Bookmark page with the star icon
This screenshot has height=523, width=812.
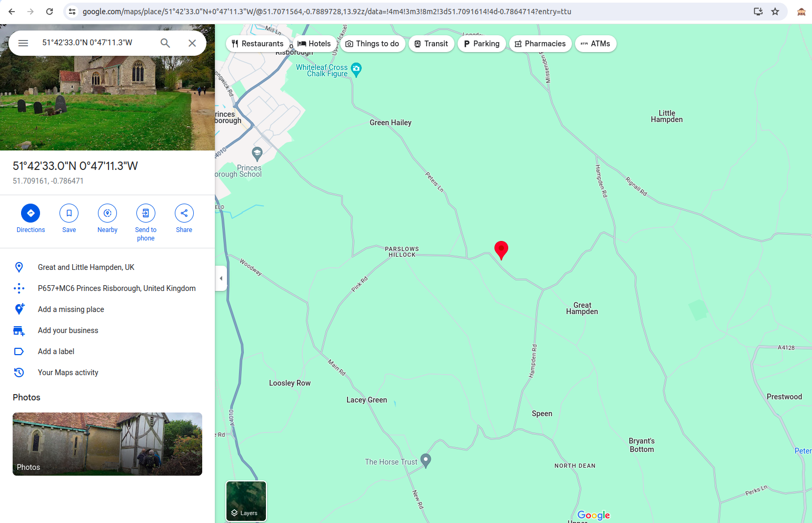775,12
